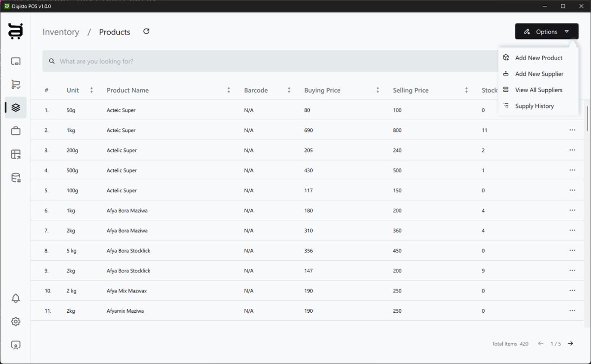Click buying price 430
The image size is (591, 364).
tap(308, 170)
